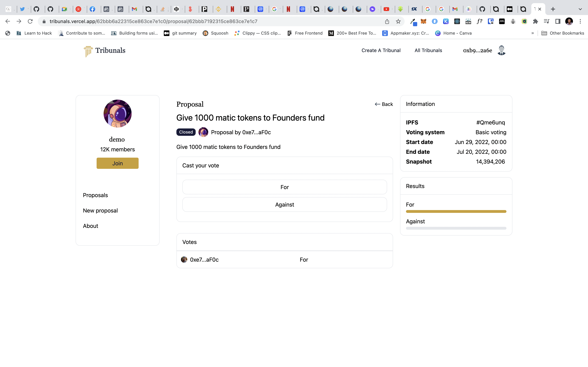The height and width of the screenshot is (367, 588).
Task: Click the wallet address 0xb9...2a6e icon
Action: click(502, 50)
